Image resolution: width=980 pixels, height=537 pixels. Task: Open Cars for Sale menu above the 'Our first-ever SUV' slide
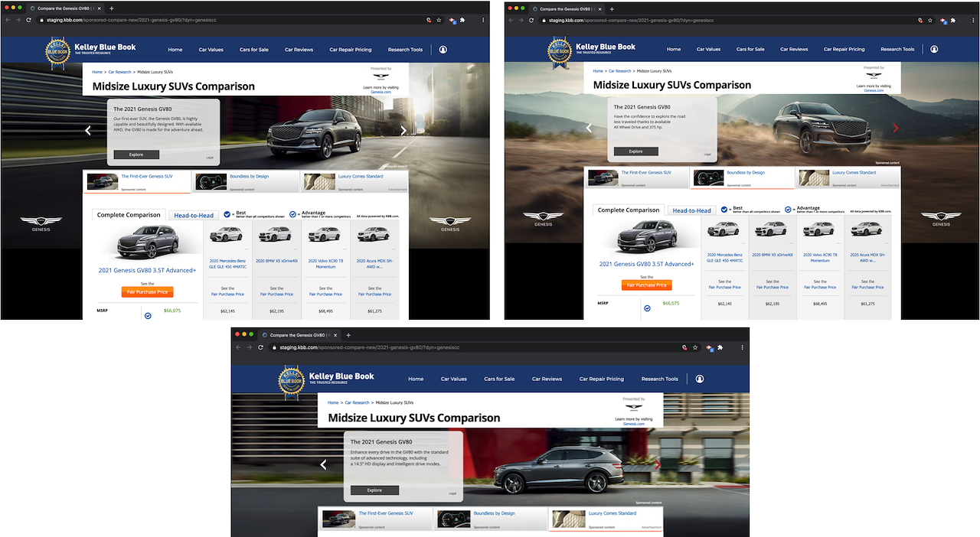point(253,50)
